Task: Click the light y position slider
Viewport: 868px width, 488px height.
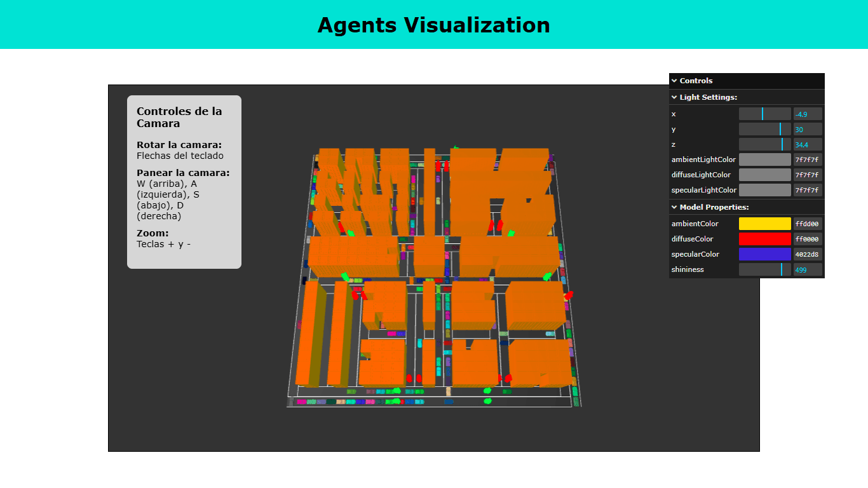Action: (x=764, y=129)
